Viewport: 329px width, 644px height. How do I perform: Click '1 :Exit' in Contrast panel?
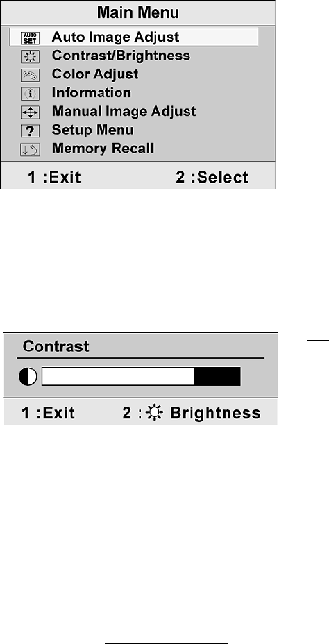coord(48,413)
